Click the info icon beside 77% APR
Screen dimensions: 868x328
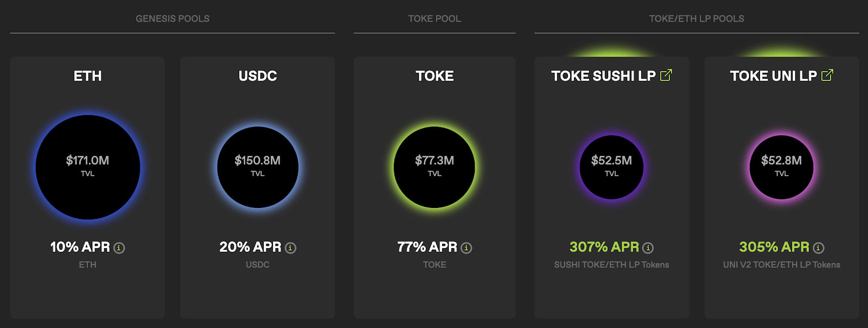[467, 248]
